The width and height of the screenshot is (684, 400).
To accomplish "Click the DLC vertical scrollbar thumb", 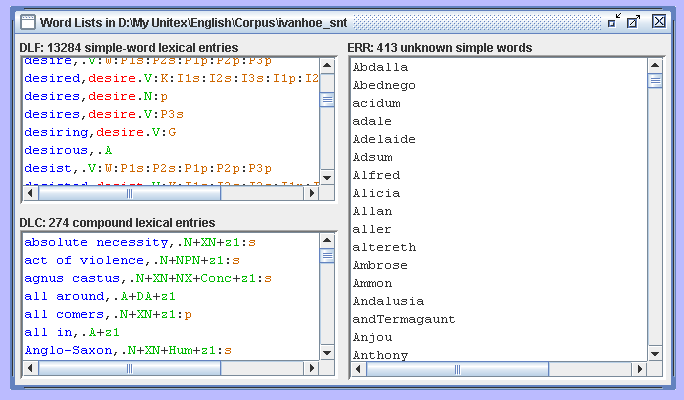I will tap(327, 256).
